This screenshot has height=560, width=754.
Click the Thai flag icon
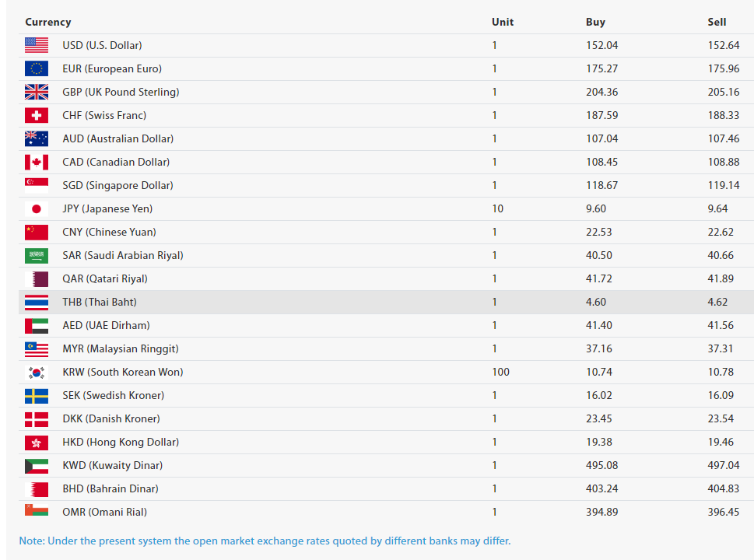[x=37, y=303]
